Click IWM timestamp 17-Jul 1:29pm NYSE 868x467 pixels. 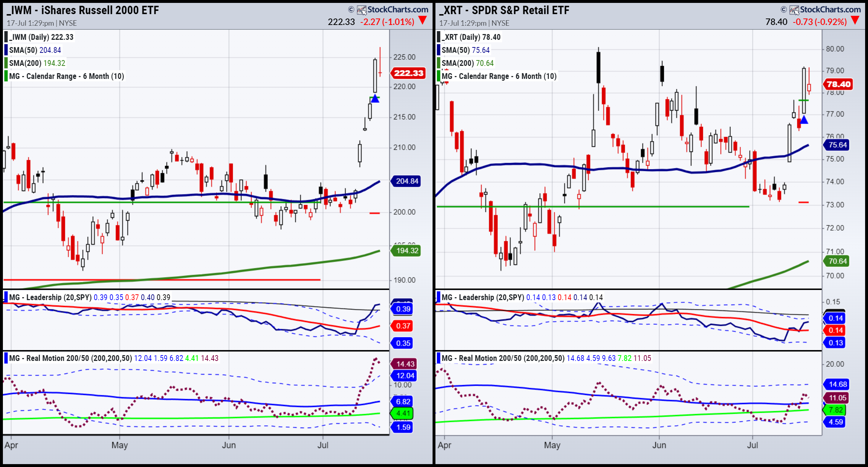(42, 23)
